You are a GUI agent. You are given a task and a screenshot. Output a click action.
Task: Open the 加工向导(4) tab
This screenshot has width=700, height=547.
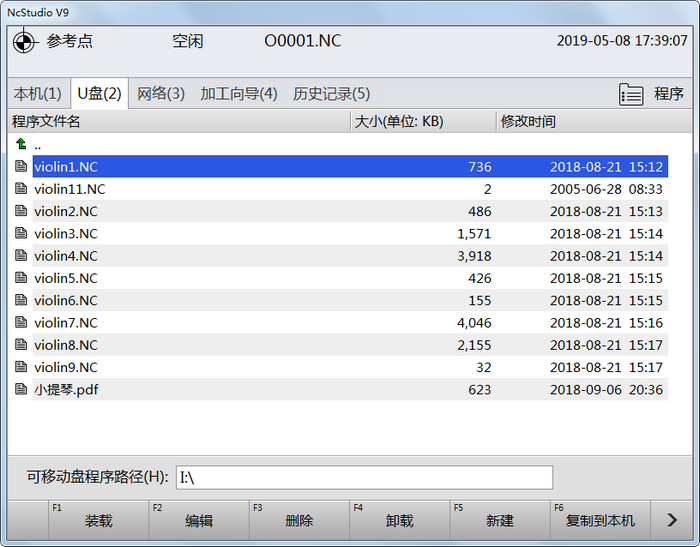tap(239, 94)
